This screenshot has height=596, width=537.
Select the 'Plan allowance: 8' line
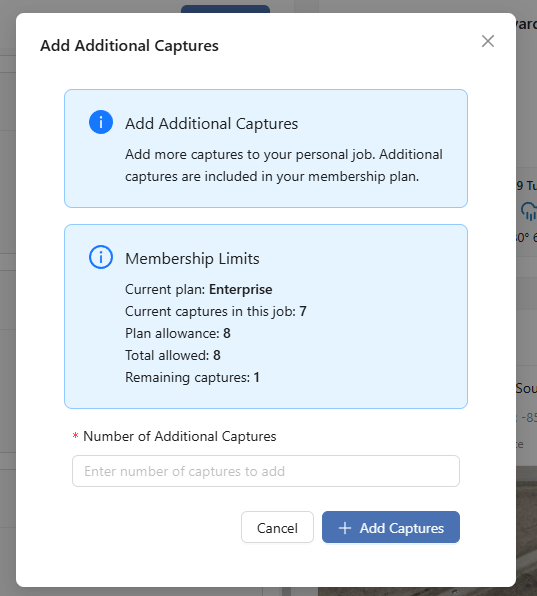pyautogui.click(x=177, y=334)
